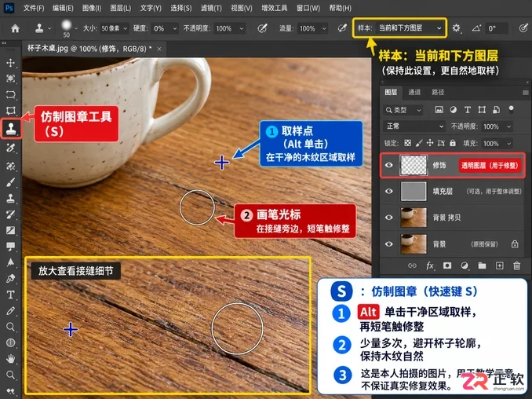Filter for type layers icon

pyautogui.click(x=468, y=110)
